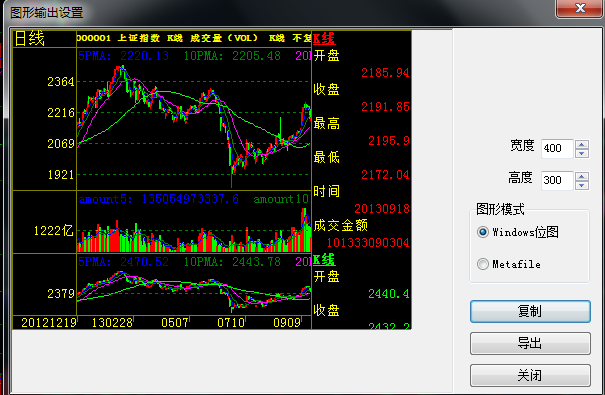605x395 pixels.
Task: Click the 复制 button
Action: (530, 311)
